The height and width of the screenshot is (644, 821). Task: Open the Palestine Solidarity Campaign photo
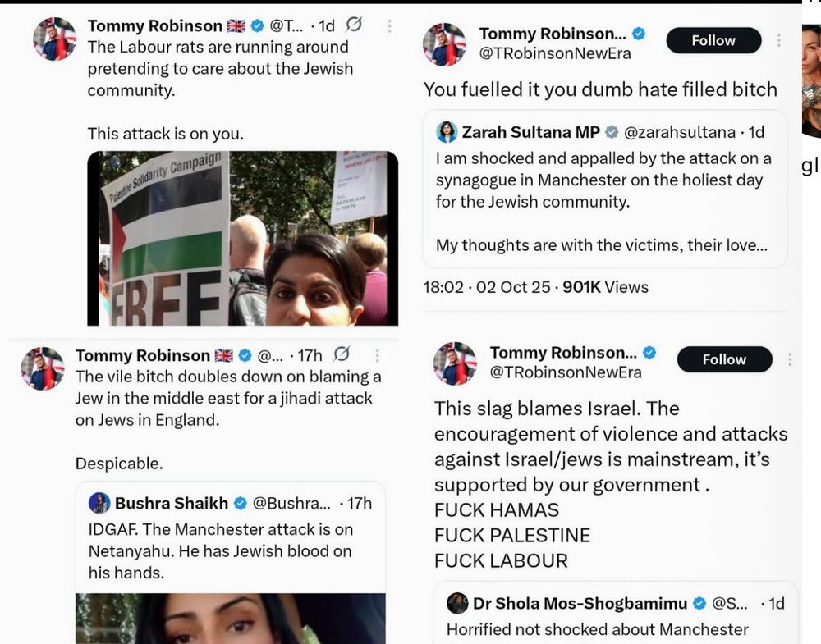242,238
